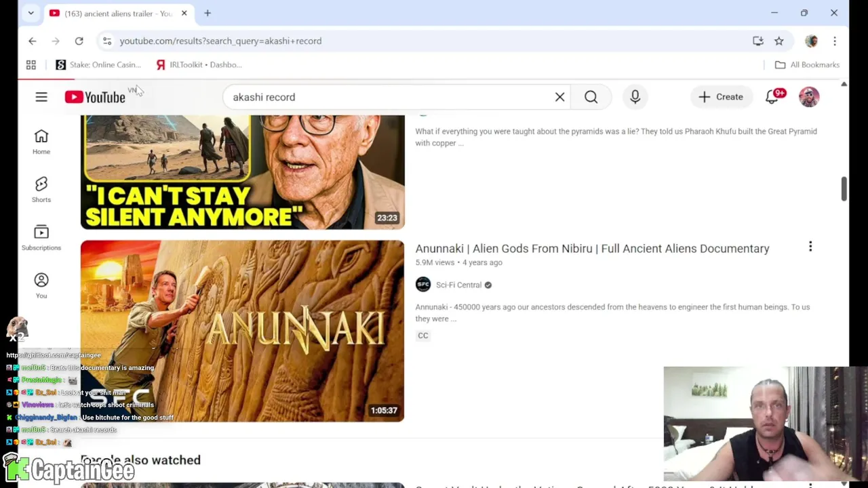Open the Chrome three-dot menu

[835, 41]
